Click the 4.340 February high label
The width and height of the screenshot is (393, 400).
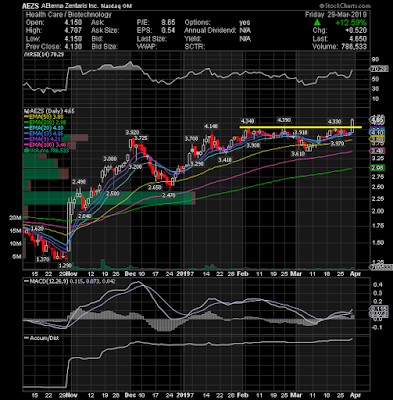[247, 121]
